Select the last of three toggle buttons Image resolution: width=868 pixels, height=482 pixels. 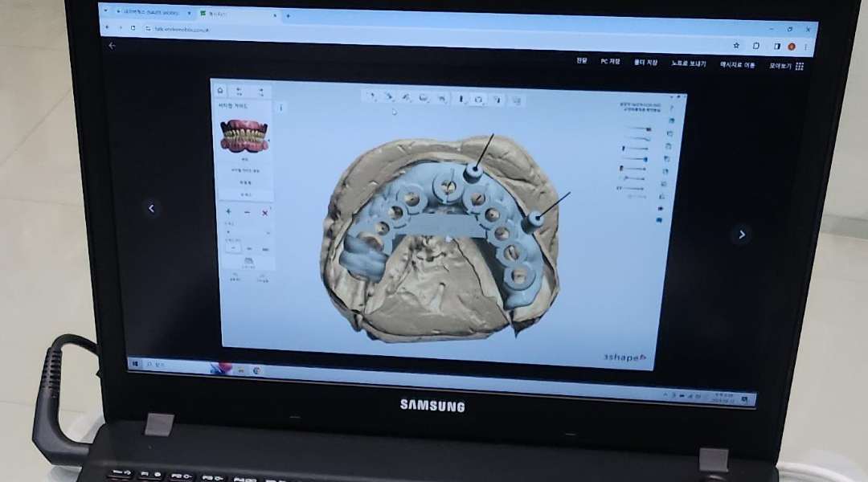pyautogui.click(x=264, y=249)
